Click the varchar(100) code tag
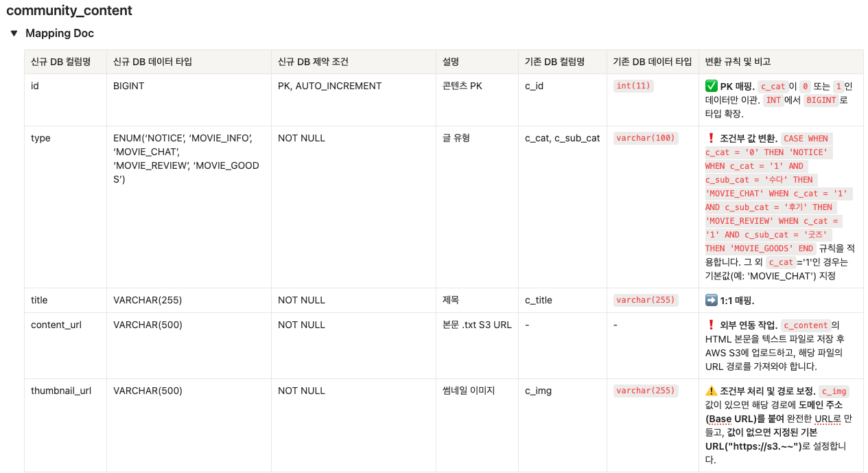This screenshot has height=473, width=868. (646, 138)
